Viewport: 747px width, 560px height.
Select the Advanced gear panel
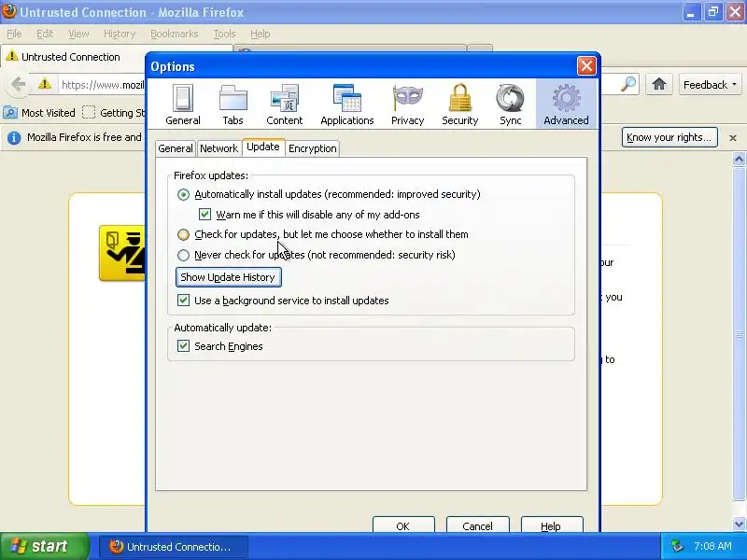566,105
